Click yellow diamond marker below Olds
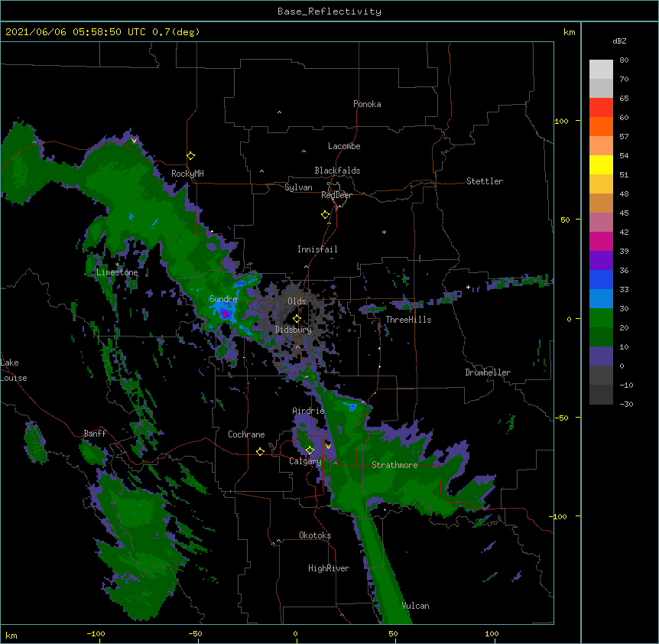Viewport: 659px width, 644px height. pyautogui.click(x=297, y=319)
